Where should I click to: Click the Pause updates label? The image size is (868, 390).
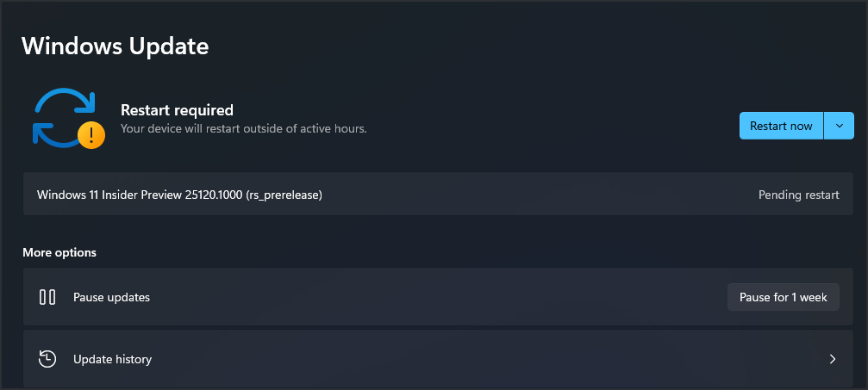111,297
